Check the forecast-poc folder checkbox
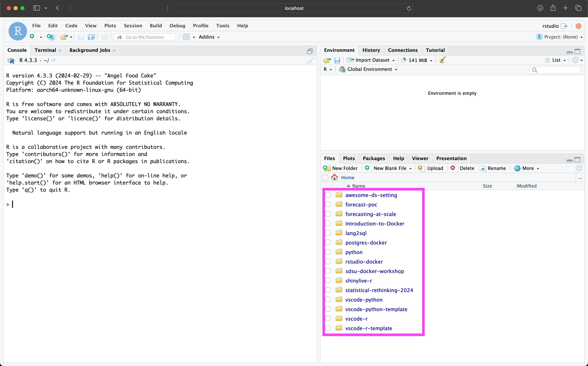Screen dimensions: 588x366 point(328,204)
